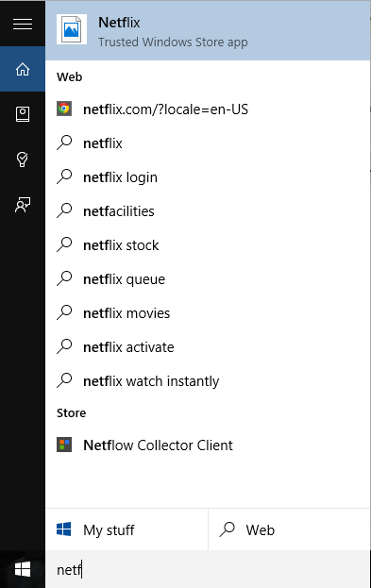Open netflix.com/?locale=en-US web result
Viewport: 371px width, 588px height.
[x=208, y=109]
